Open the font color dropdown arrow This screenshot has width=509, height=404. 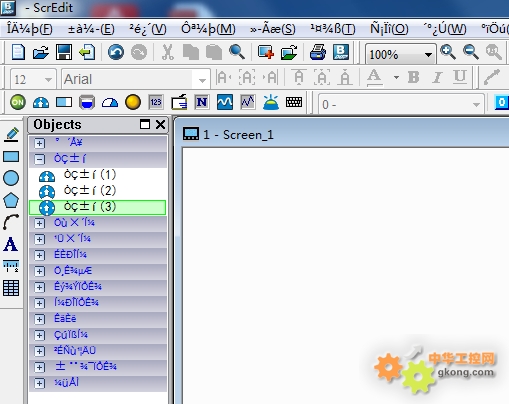pyautogui.click(x=396, y=78)
